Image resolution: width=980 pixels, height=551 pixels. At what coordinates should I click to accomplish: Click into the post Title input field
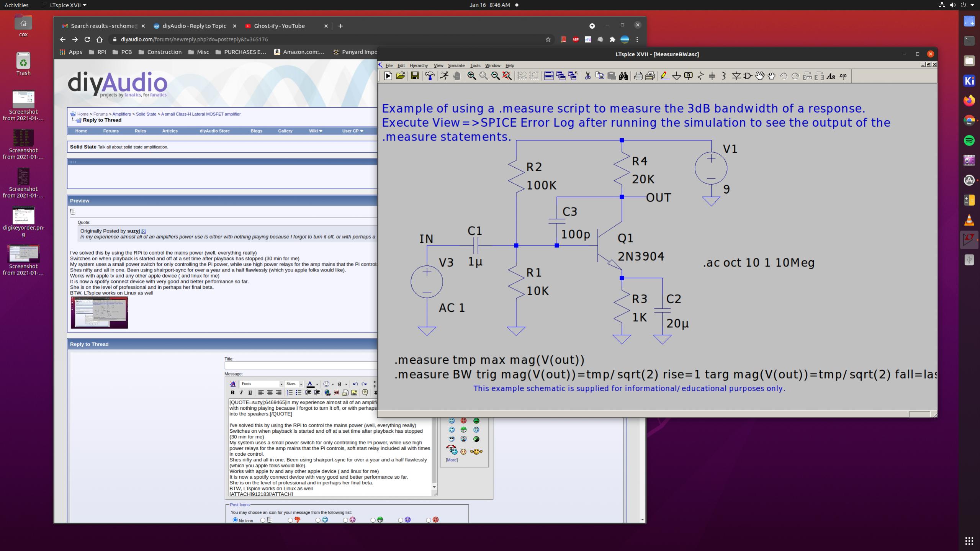point(301,365)
